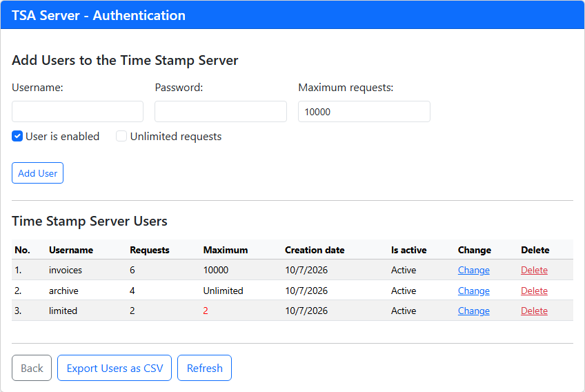
Task: Select the username cell 'invoices'
Action: (x=66, y=270)
